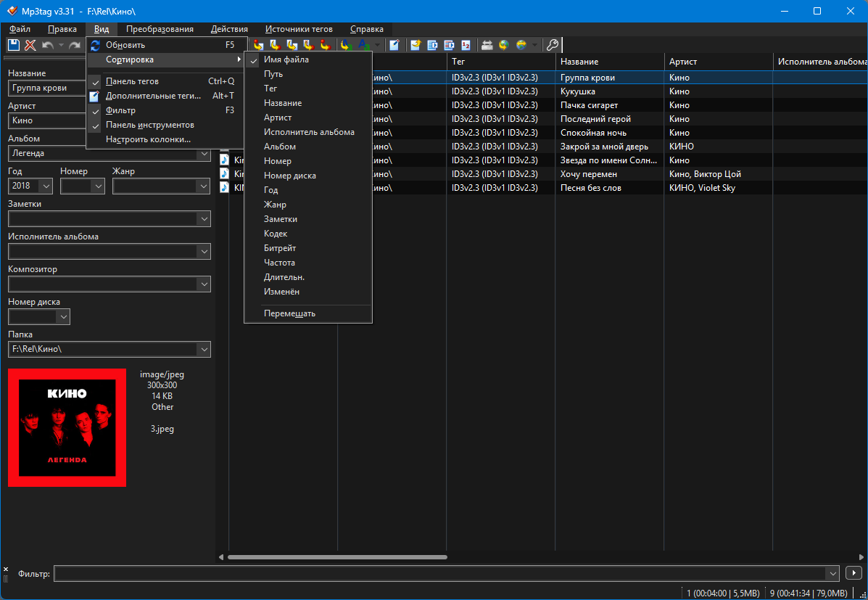Toggle the Фильтр option in Вид menu

tap(165, 110)
